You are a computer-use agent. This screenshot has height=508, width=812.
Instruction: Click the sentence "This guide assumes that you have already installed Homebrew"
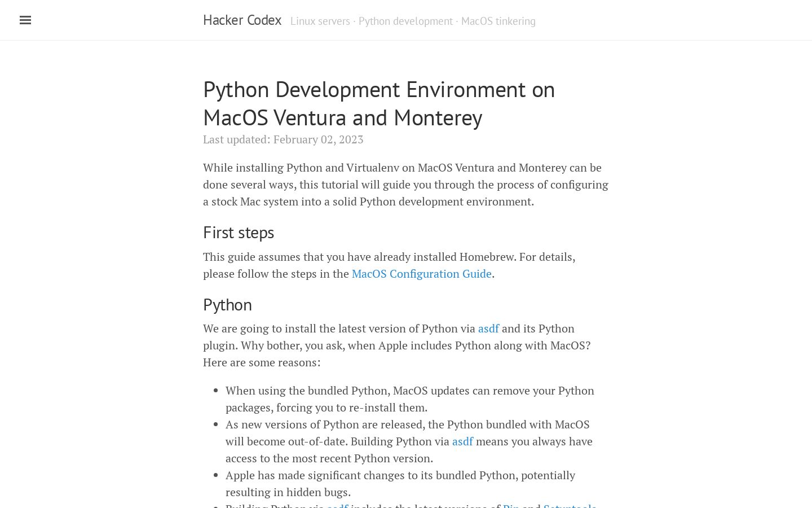pos(359,257)
